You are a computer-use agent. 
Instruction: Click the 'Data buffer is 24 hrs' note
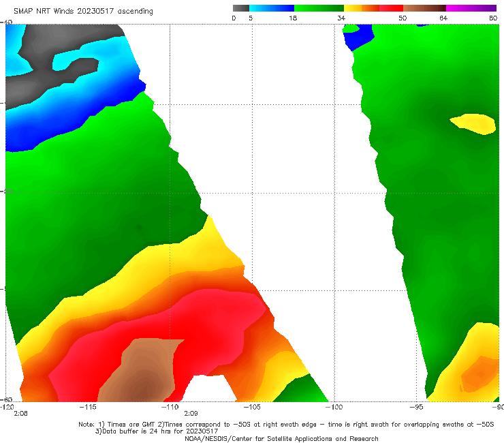coord(156,431)
